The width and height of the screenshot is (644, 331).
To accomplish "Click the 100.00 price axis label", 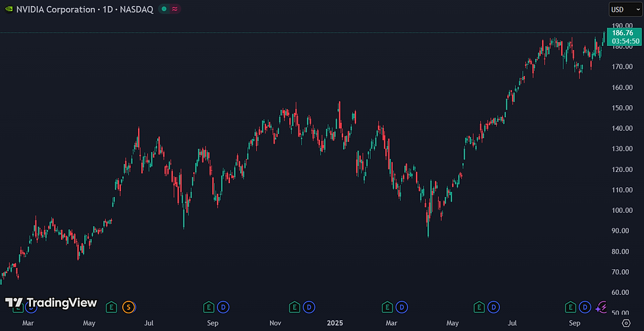I will tap(622, 210).
